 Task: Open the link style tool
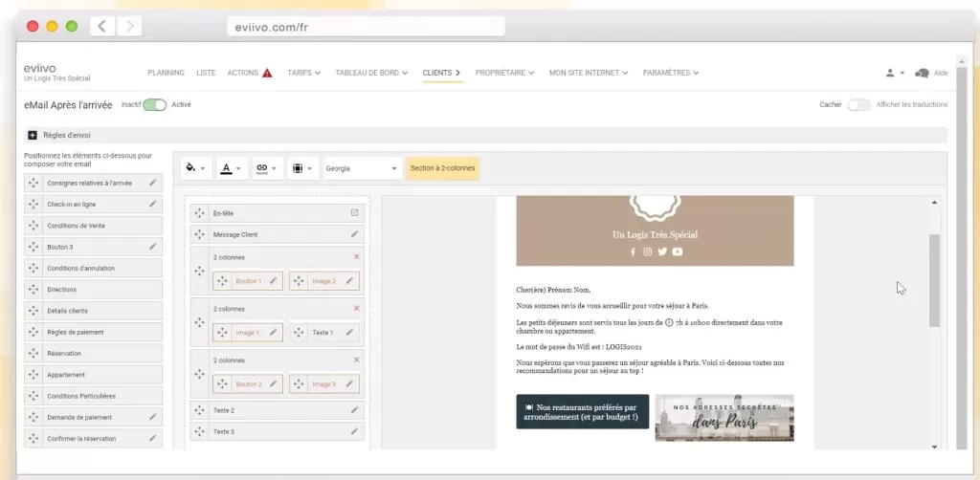point(267,168)
